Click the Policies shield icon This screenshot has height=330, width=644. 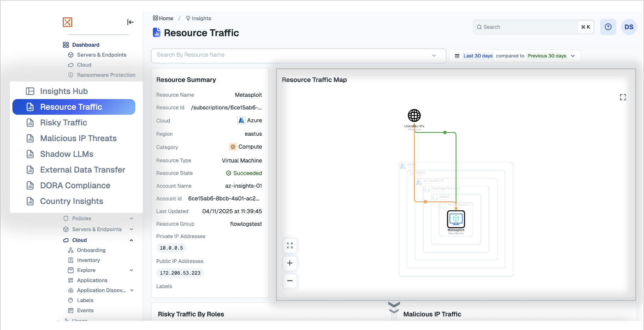click(66, 218)
